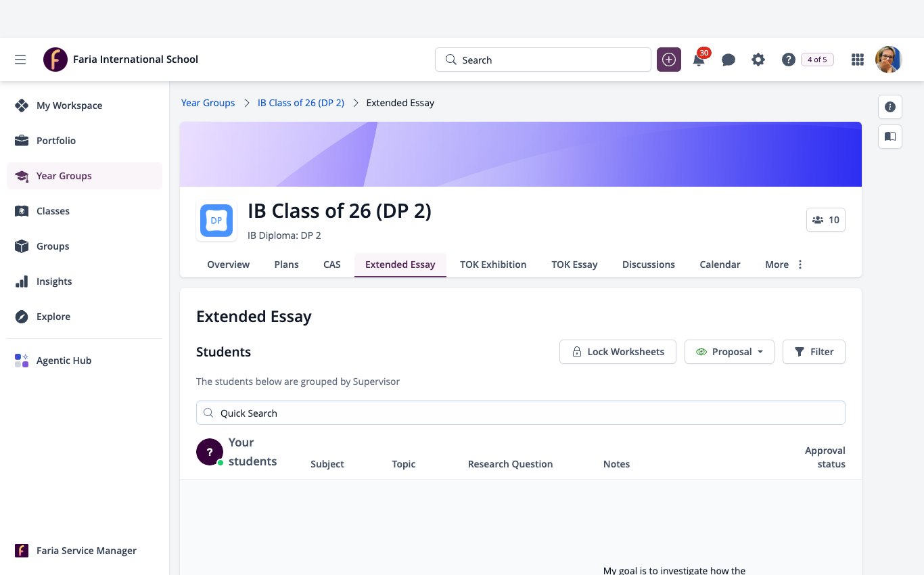Open the 10 members count button
The width and height of the screenshot is (924, 575).
click(x=826, y=220)
